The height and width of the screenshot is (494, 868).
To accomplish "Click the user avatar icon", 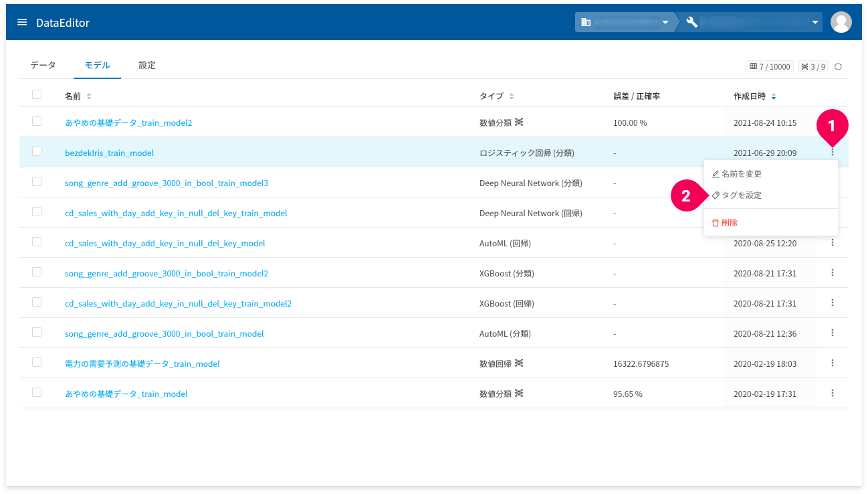I will click(841, 22).
